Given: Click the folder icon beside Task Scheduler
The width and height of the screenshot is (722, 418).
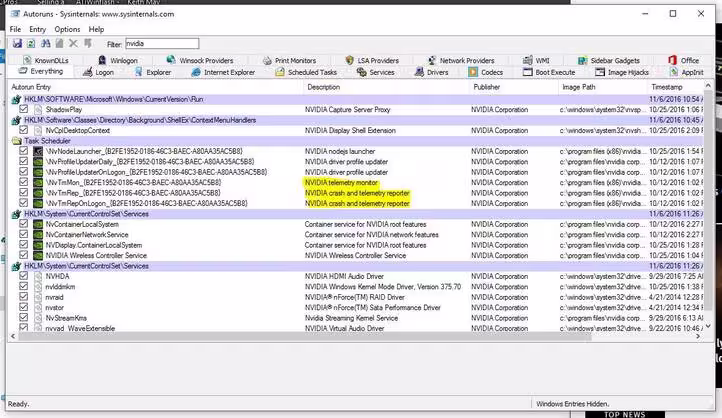Looking at the screenshot, I should [16, 141].
